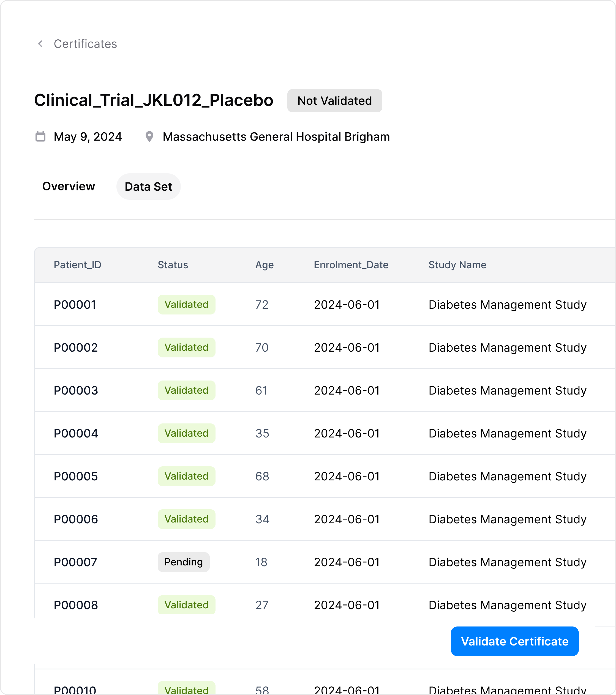The image size is (616, 695).
Task: Click the Not Validated status badge
Action: coord(334,101)
